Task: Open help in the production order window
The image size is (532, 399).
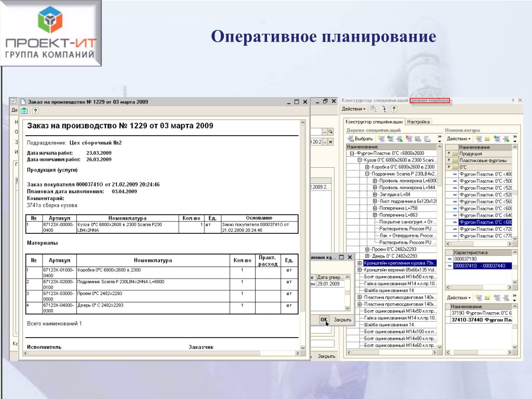Action: [x=35, y=111]
